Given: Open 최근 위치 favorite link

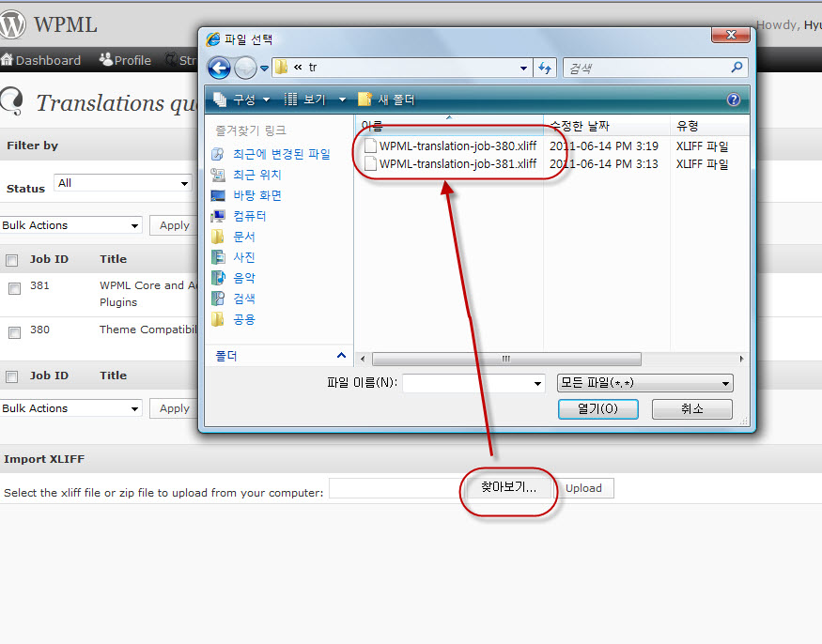Looking at the screenshot, I should (256, 175).
